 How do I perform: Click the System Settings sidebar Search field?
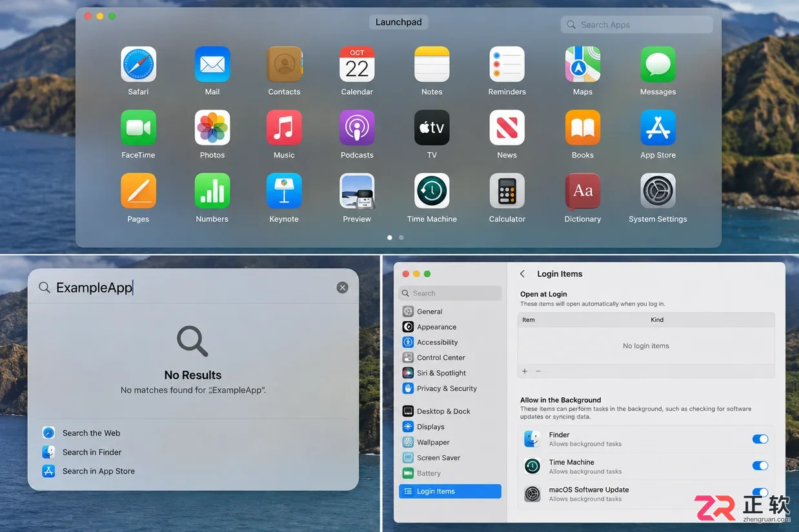(450, 293)
